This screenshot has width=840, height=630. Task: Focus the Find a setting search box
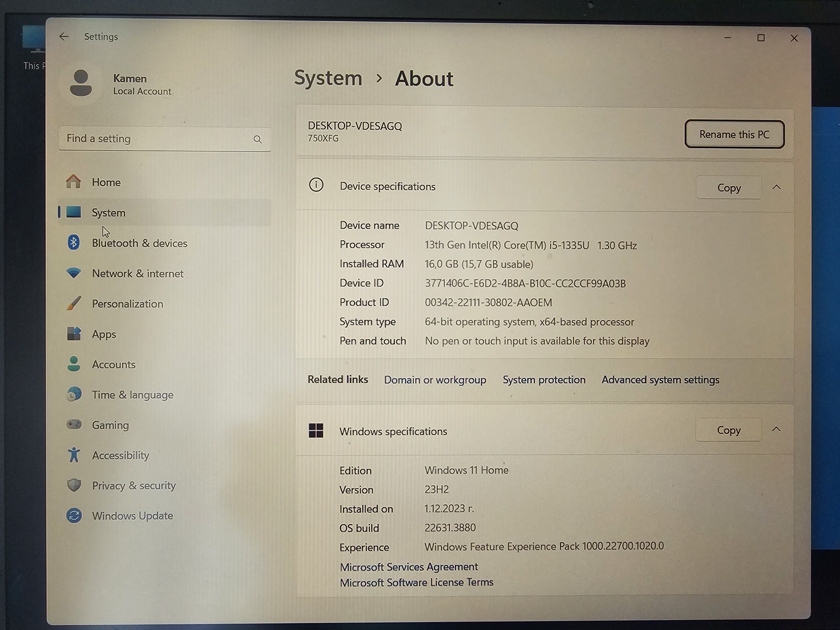tap(165, 139)
